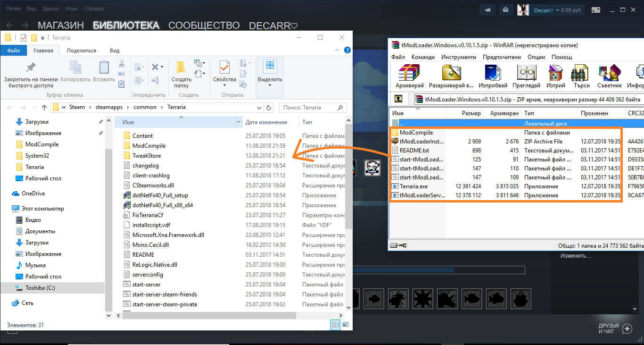Open the Справка menu in Steam

[x=94, y=8]
